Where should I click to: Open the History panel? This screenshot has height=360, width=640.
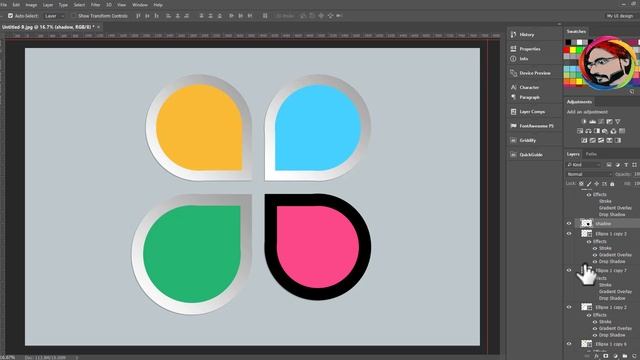(x=527, y=35)
